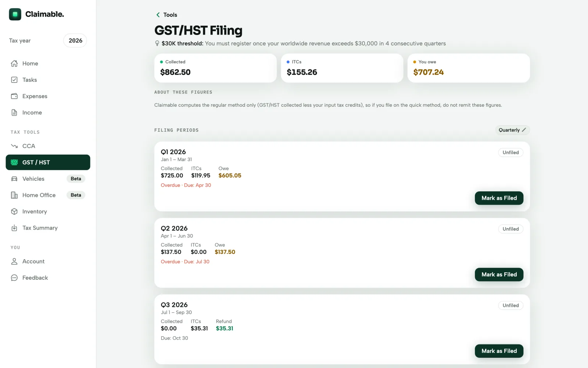
Task: Change the Quarterly filing frequency
Action: point(512,130)
